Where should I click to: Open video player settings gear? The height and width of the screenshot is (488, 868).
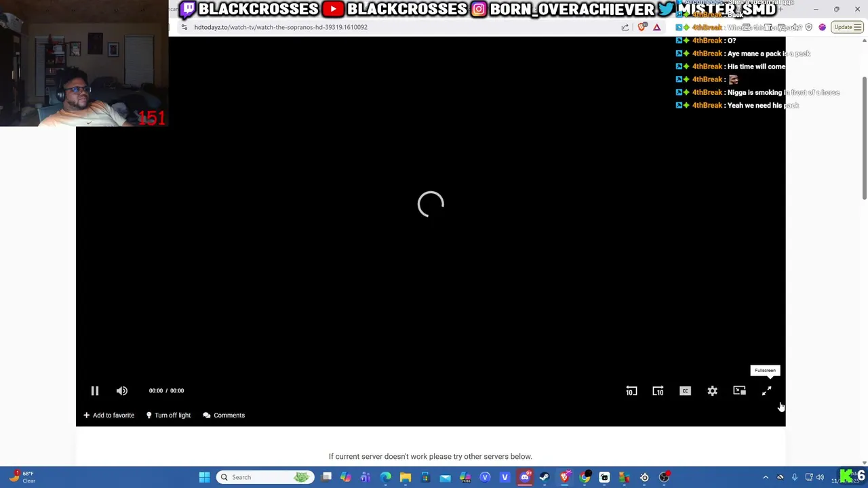coord(712,391)
